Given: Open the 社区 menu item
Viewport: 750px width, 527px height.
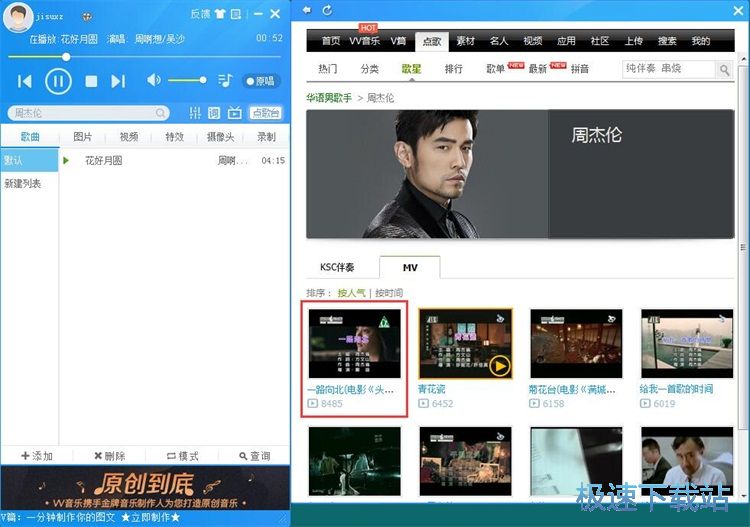Looking at the screenshot, I should point(600,41).
